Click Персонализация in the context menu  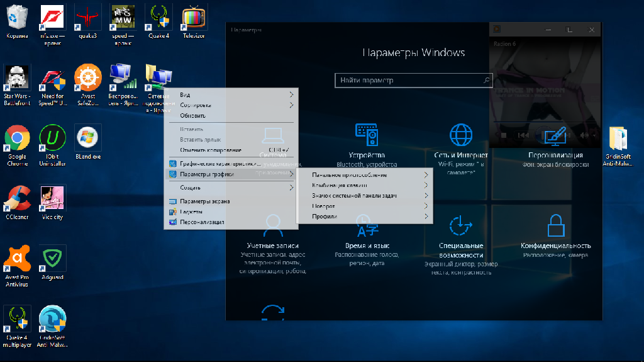(x=202, y=222)
